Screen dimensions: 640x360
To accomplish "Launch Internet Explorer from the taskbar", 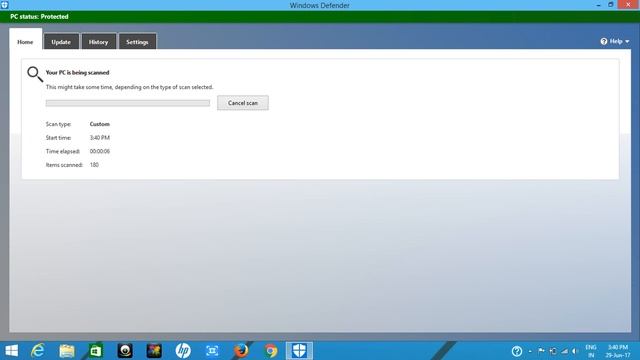I will pos(38,351).
